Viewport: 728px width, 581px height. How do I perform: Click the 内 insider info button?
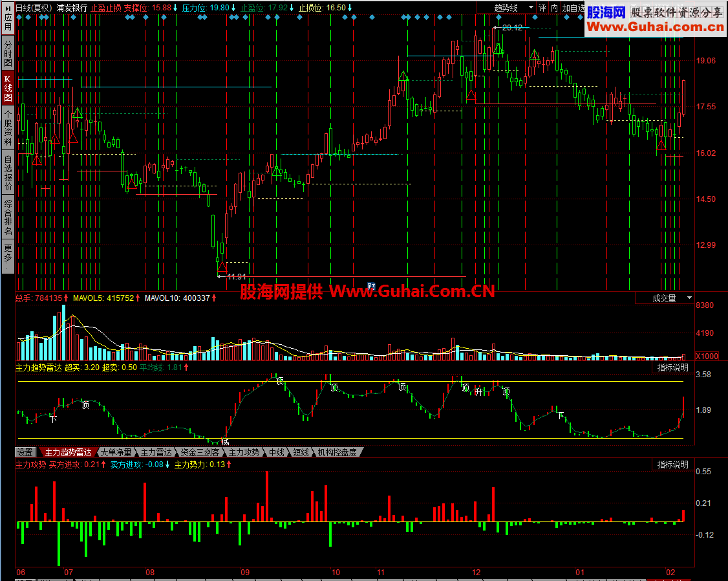(x=554, y=8)
